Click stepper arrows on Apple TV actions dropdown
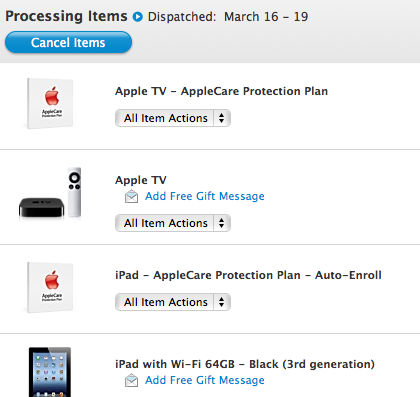Viewport: 420px width, 397px height. (x=222, y=223)
